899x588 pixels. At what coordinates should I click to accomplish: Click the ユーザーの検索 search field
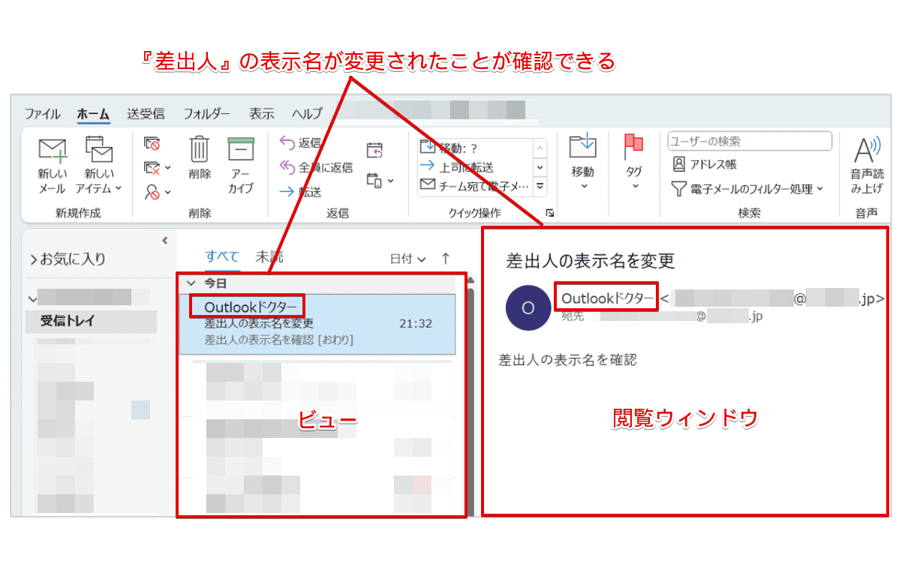coord(749,141)
